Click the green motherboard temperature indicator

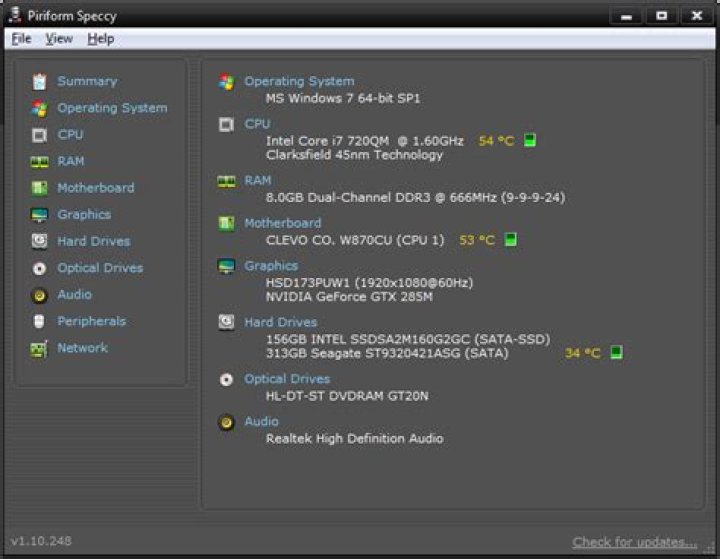pyautogui.click(x=511, y=239)
